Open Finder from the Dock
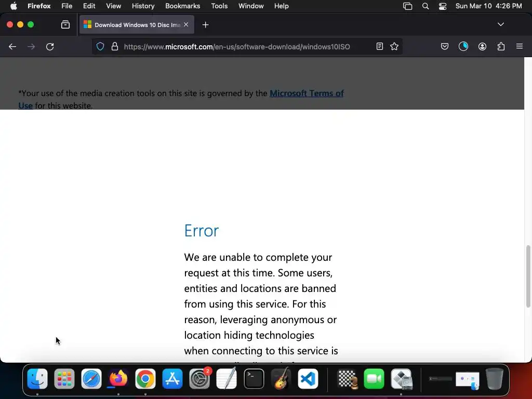The width and height of the screenshot is (532, 399). point(37,379)
